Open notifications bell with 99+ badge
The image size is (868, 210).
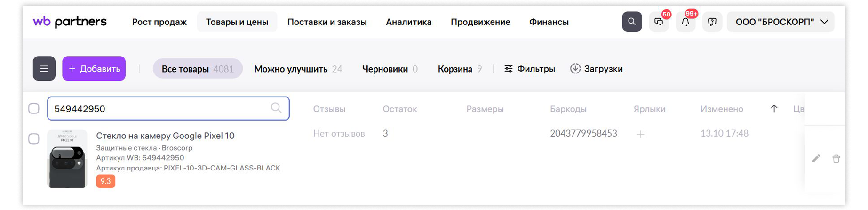click(685, 22)
